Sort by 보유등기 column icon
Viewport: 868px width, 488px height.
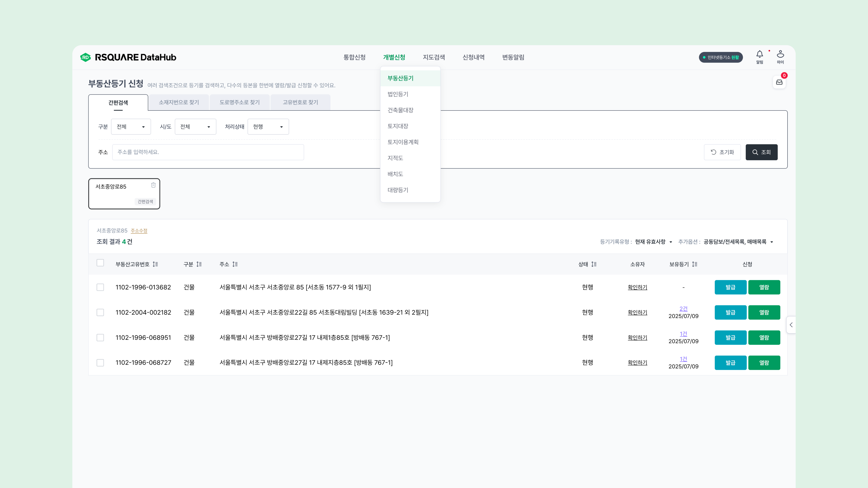click(694, 264)
